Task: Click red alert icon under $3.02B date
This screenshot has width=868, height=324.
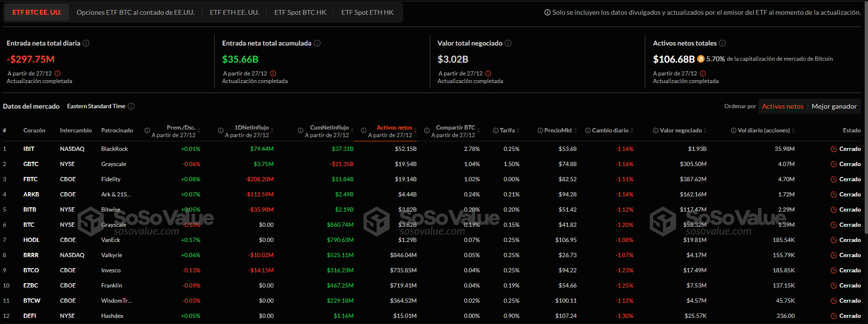Action: click(488, 74)
